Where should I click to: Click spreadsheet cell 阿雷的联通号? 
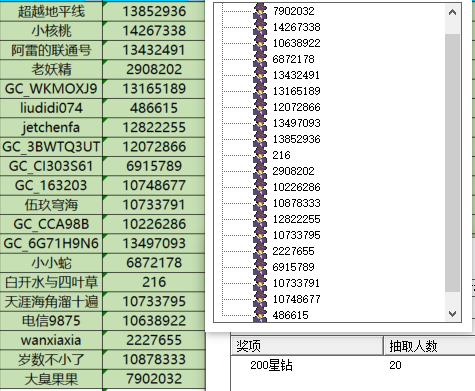(x=51, y=50)
